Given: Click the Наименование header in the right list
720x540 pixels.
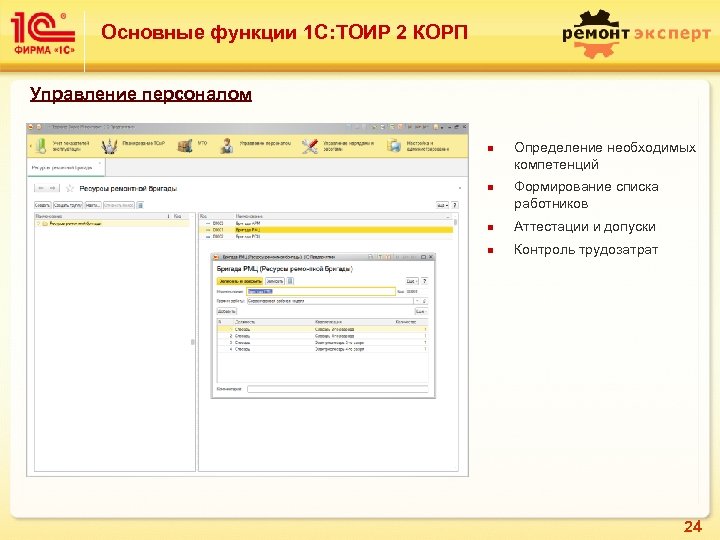Looking at the screenshot, I should click(x=249, y=216).
